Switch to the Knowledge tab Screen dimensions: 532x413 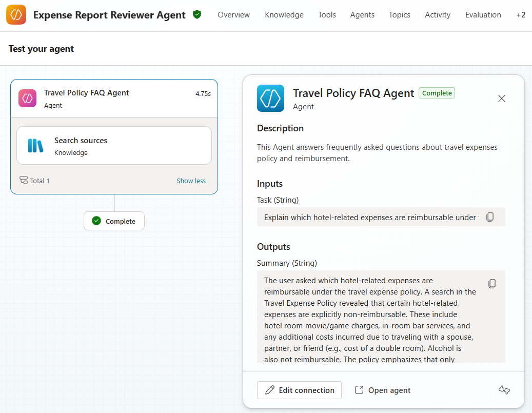pyautogui.click(x=284, y=15)
